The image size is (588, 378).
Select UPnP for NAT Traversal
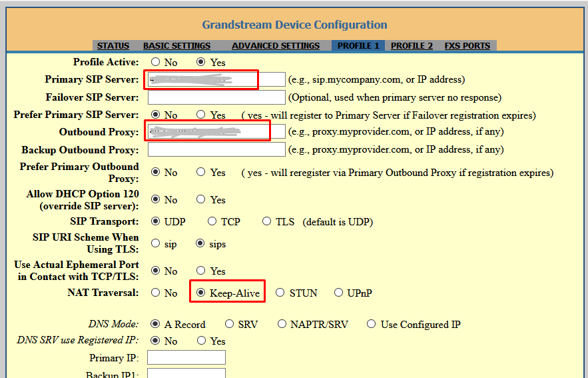(338, 293)
